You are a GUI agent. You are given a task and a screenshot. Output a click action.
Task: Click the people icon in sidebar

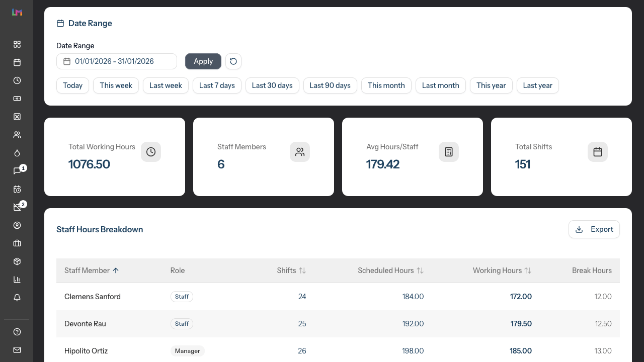[x=17, y=135]
